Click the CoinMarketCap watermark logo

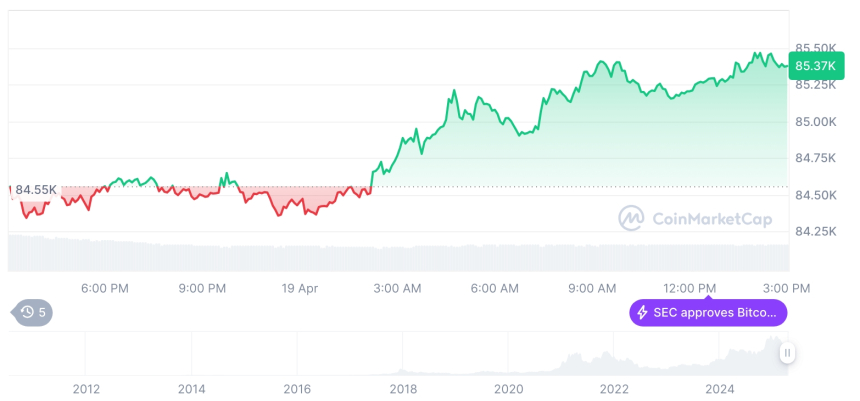click(x=631, y=217)
